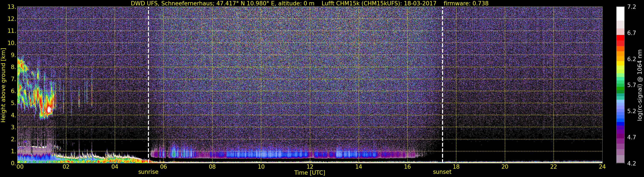
Task: Pick the green colorbar band
Action: point(620,89)
